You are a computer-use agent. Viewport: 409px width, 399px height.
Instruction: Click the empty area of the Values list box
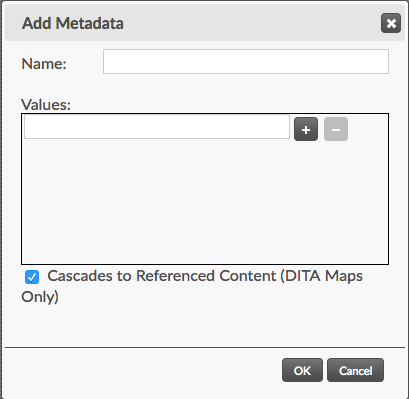pyautogui.click(x=205, y=202)
